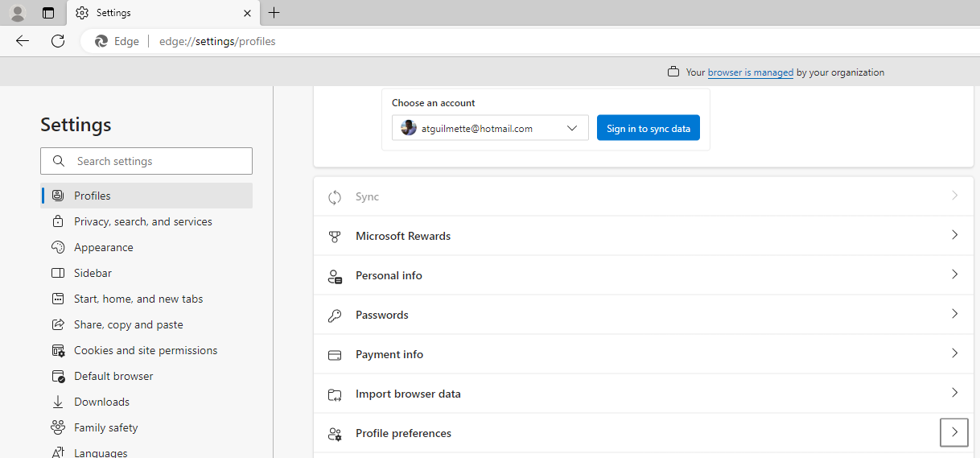Image resolution: width=980 pixels, height=458 pixels.
Task: Expand Personal info chevron arrow
Action: (954, 274)
